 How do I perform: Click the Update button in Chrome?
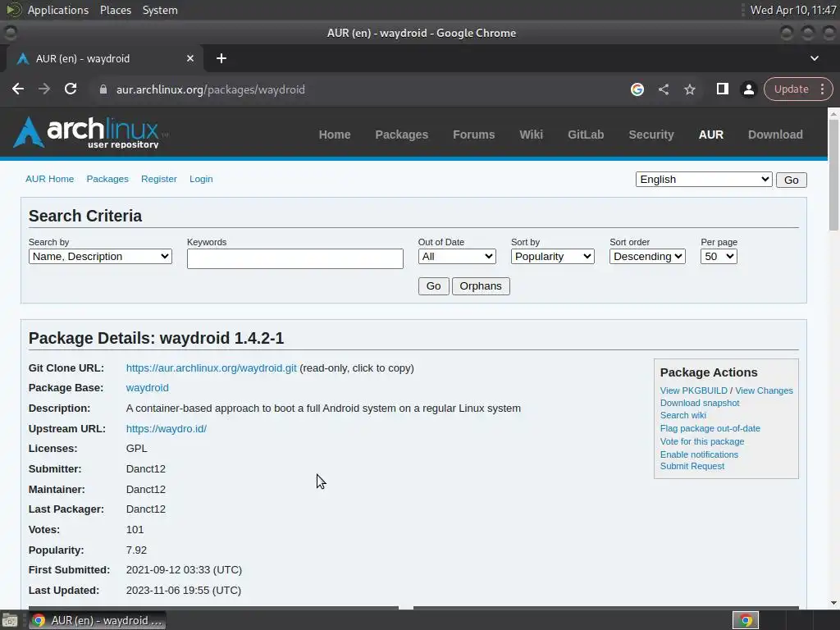point(791,89)
